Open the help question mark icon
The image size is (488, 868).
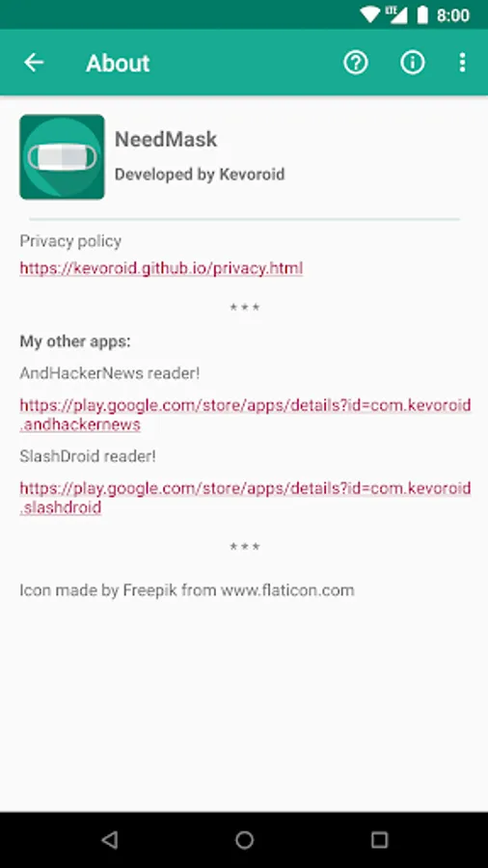tap(356, 63)
